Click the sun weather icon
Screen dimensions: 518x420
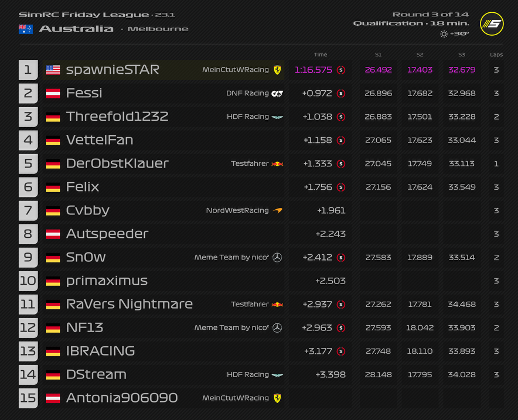444,34
